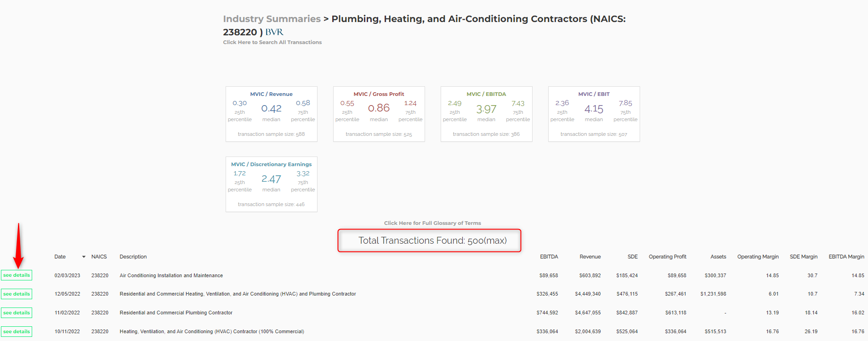Sort by the Revenue column header
The width and height of the screenshot is (868, 341).
click(x=590, y=257)
